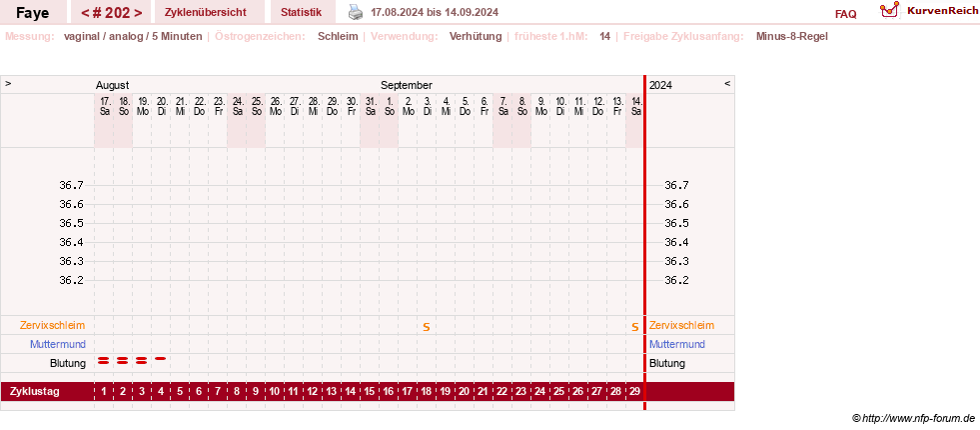Click the Blutung label on right
Image resolution: width=980 pixels, height=430 pixels.
(667, 363)
